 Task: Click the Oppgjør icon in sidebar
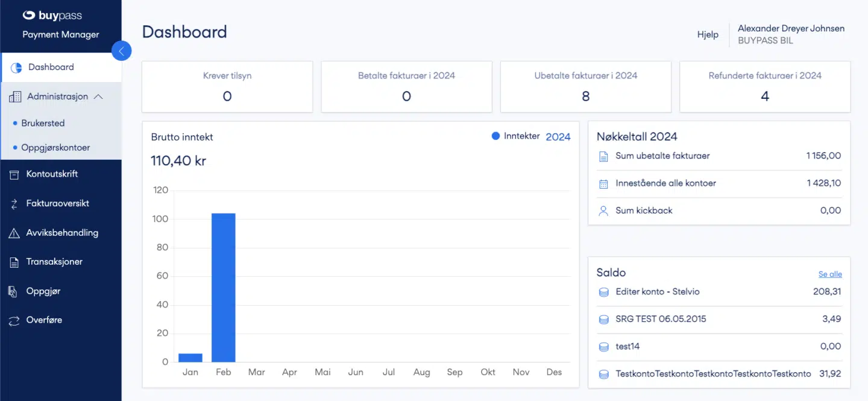[x=13, y=291]
